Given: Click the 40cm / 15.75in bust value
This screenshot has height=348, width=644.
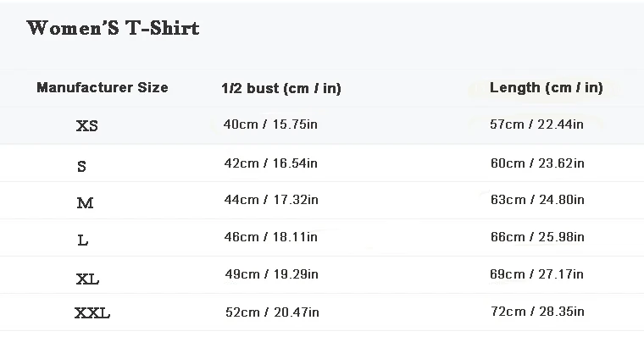Looking at the screenshot, I should coord(270,124).
